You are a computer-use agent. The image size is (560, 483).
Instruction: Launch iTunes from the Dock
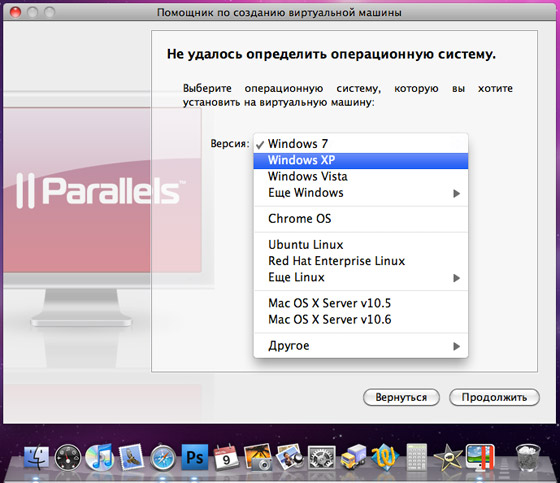(100, 457)
